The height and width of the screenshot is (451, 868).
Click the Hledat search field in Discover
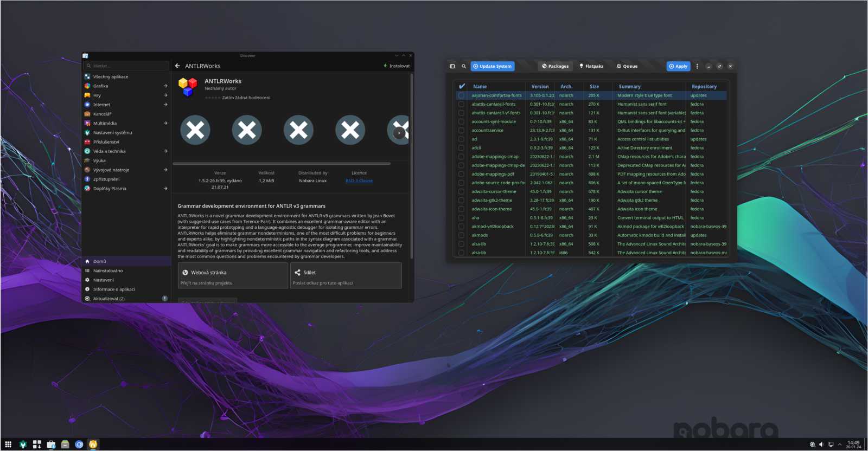126,66
